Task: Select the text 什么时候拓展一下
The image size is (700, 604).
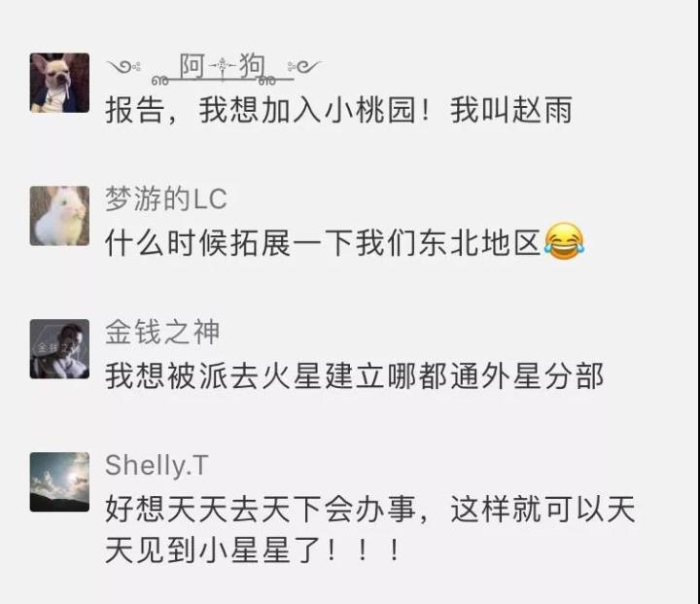Action: (229, 243)
